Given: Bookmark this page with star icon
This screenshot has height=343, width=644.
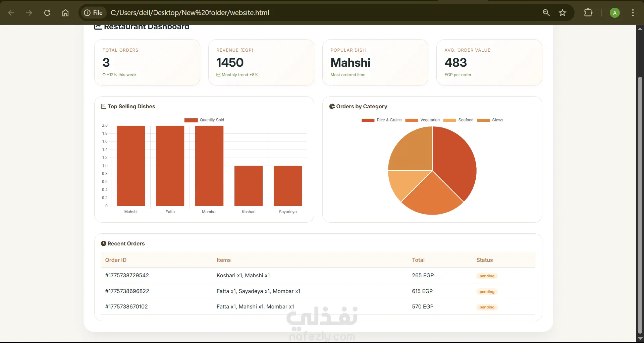Looking at the screenshot, I should tap(562, 13).
